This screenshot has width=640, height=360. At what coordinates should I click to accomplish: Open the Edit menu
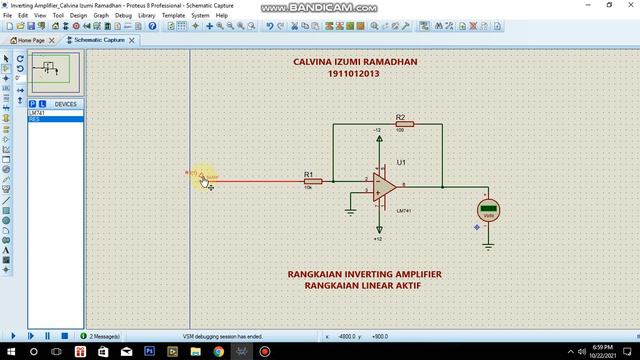pos(23,16)
